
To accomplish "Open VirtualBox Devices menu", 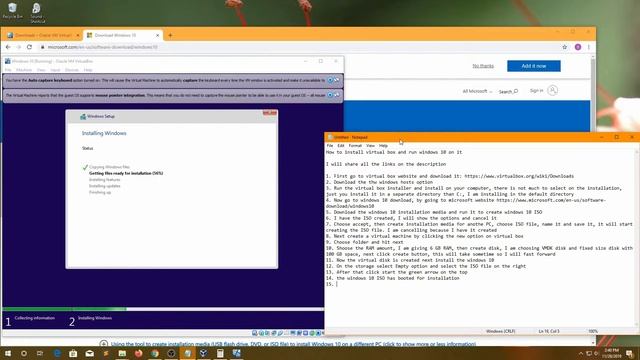I will pos(72,70).
